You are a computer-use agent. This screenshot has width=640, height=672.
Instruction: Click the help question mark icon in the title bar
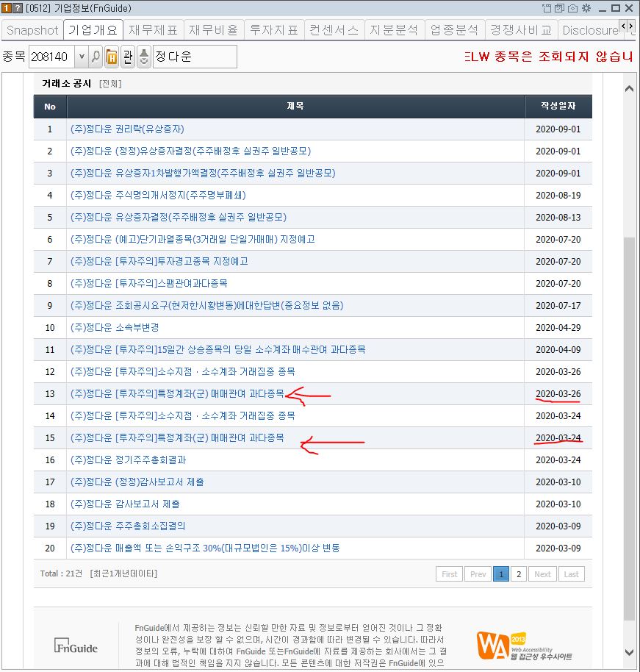(x=18, y=8)
